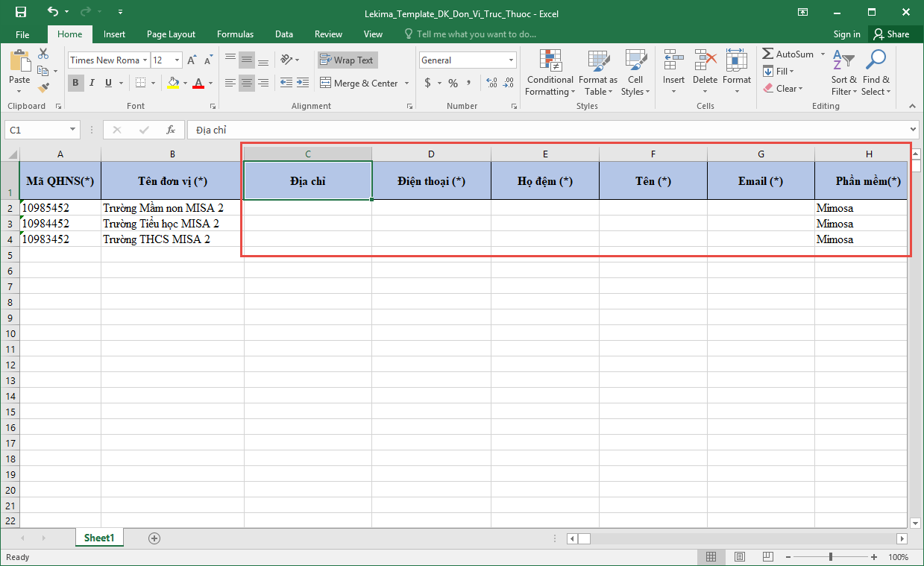
Task: Decrease decimal places
Action: tap(509, 83)
